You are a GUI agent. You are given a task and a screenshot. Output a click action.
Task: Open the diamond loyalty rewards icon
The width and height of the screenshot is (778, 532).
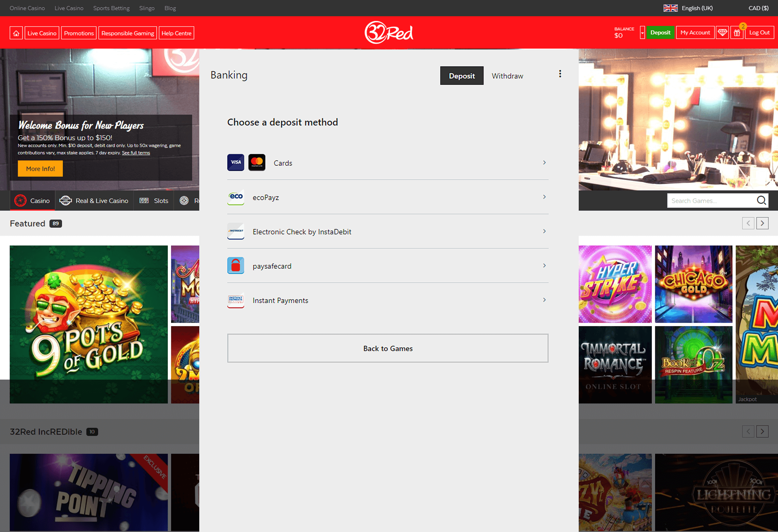tap(722, 33)
